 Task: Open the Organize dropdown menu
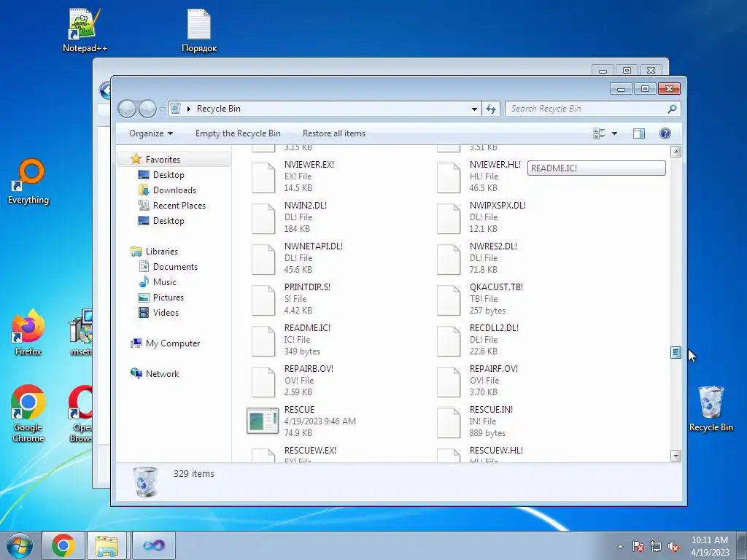(151, 134)
